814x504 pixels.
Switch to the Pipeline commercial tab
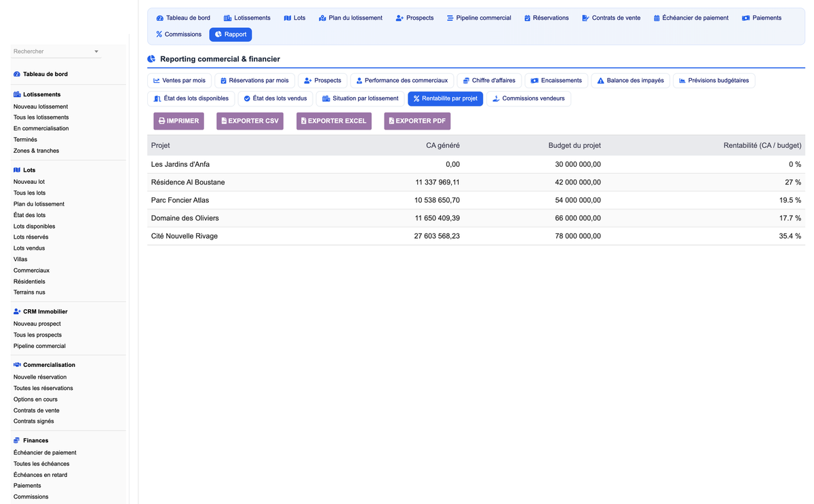click(x=479, y=18)
